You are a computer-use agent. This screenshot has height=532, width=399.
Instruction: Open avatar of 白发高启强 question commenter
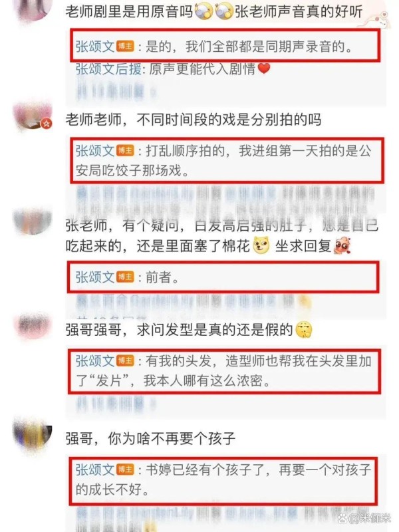point(33,221)
